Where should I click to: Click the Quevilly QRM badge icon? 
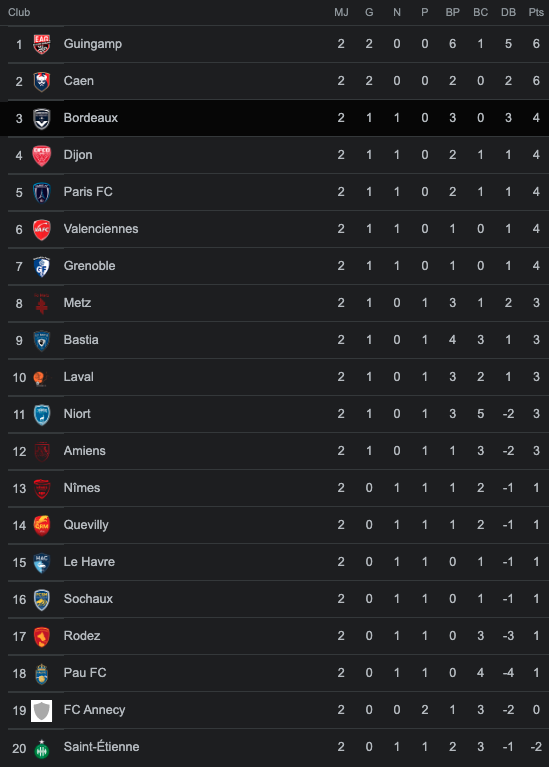pyautogui.click(x=42, y=525)
